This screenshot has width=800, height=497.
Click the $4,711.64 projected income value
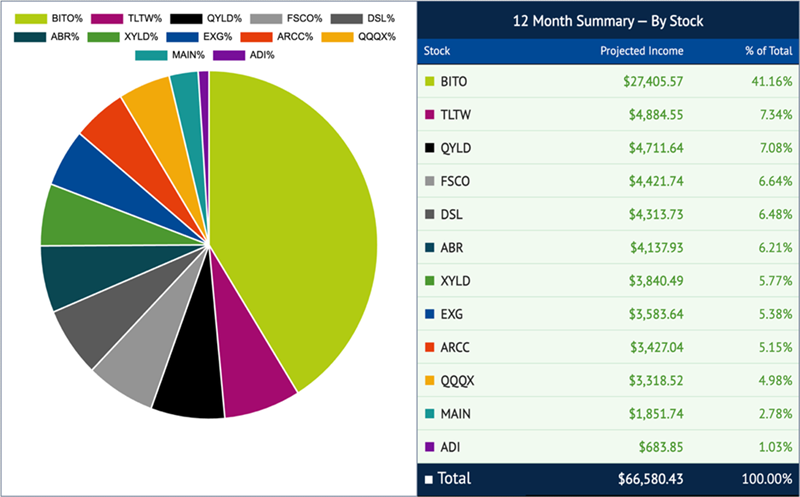tap(656, 148)
